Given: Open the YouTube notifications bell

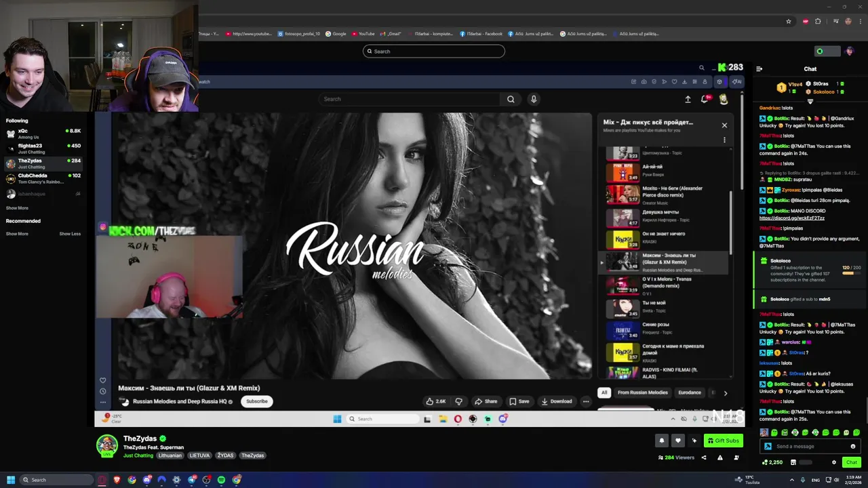Looking at the screenshot, I should 705,99.
